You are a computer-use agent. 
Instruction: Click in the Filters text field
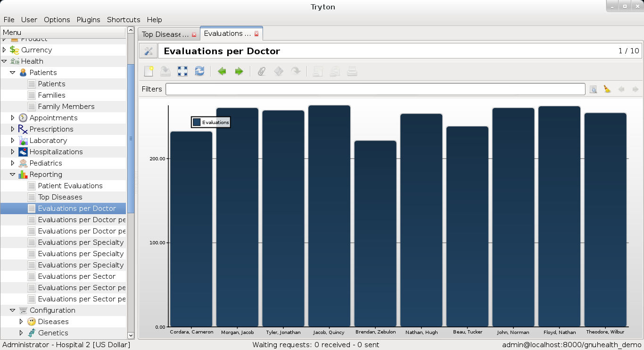pyautogui.click(x=375, y=89)
